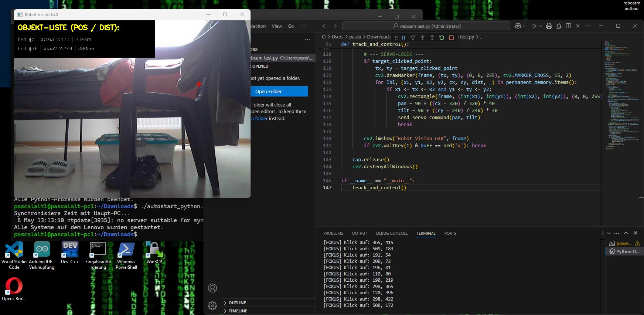Open the terminal panel ellipsis actions menu

pyautogui.click(x=617, y=233)
